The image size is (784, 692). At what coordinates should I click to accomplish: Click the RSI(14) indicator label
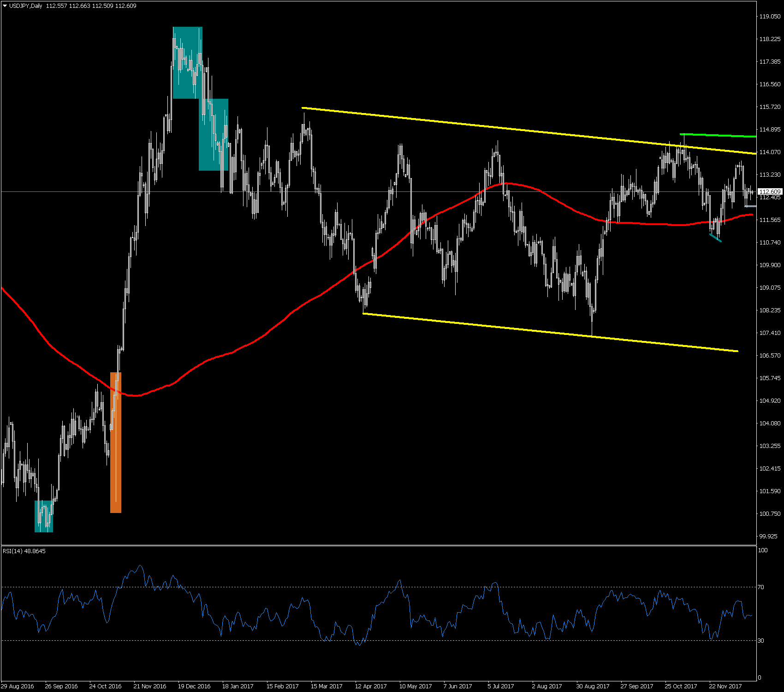pyautogui.click(x=24, y=551)
